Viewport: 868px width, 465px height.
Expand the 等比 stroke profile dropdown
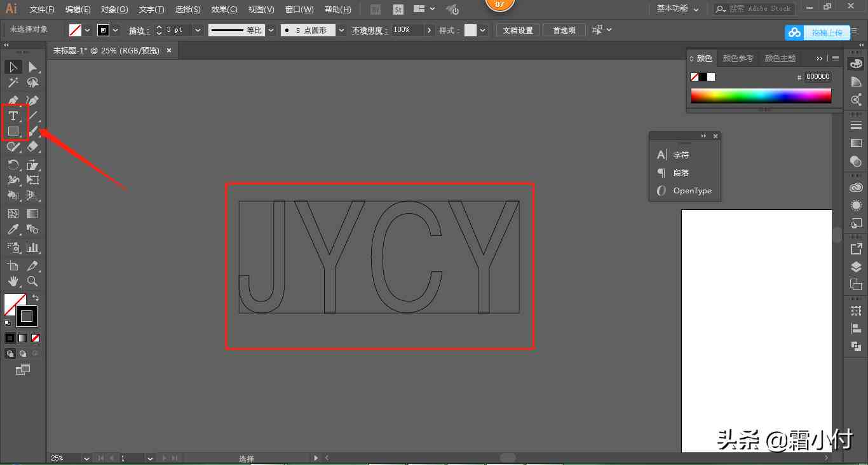pyautogui.click(x=271, y=30)
